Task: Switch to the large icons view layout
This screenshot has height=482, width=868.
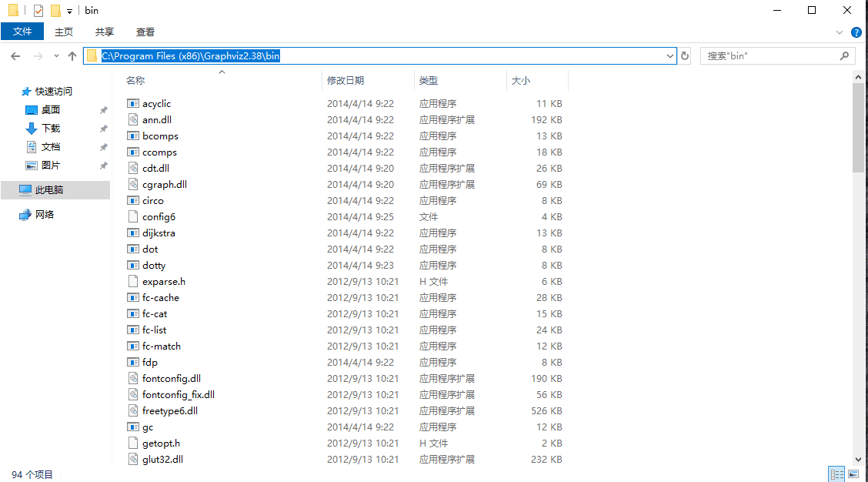Action: click(x=853, y=474)
